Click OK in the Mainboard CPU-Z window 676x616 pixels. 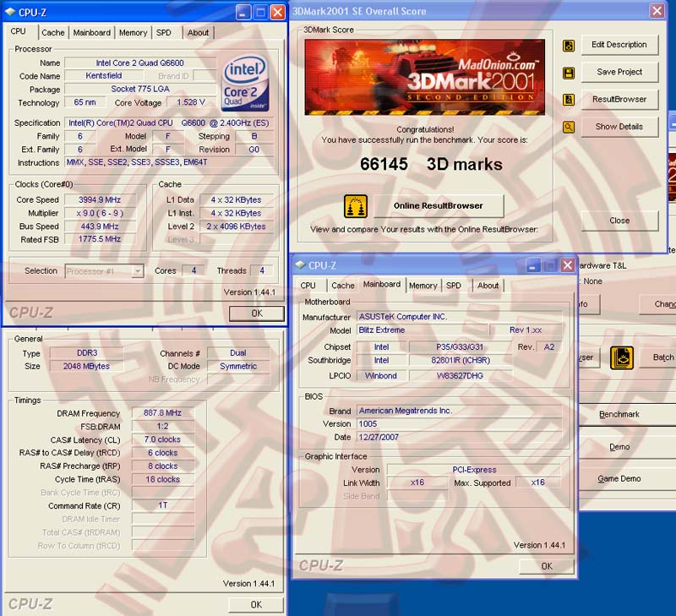click(x=547, y=566)
